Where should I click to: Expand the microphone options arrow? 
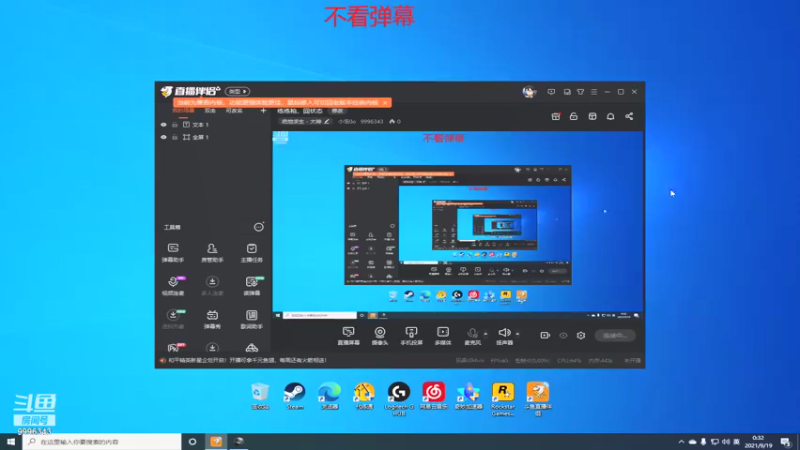pyautogui.click(x=485, y=334)
